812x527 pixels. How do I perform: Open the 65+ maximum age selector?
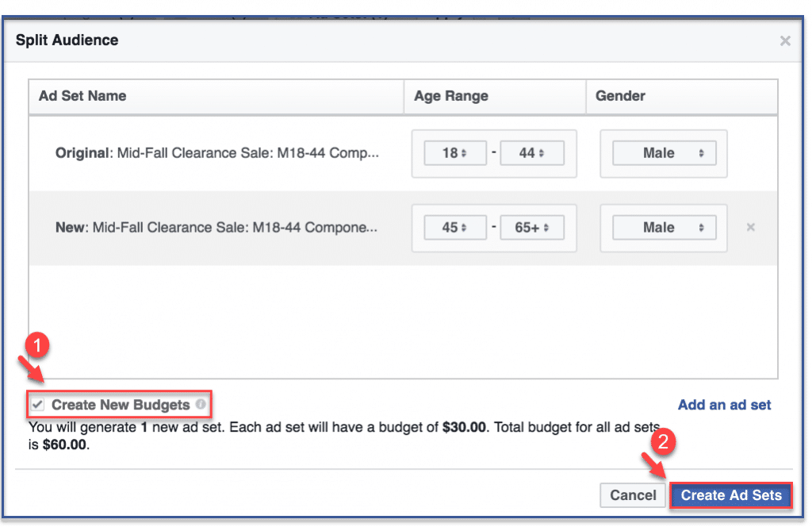click(531, 228)
